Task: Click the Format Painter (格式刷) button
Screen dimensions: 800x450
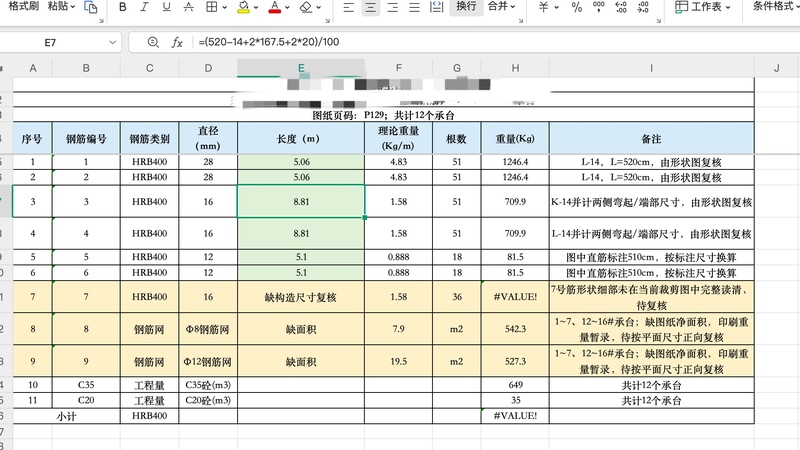Action: [x=23, y=6]
